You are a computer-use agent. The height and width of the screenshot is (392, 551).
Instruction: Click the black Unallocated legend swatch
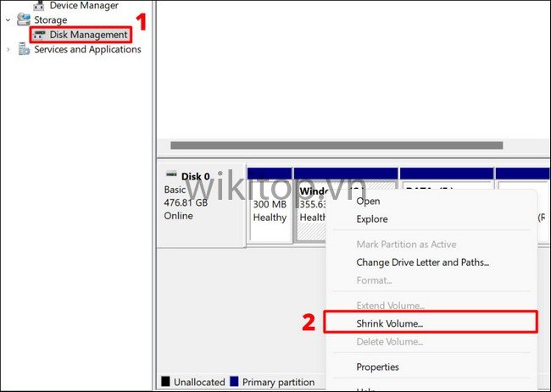(164, 382)
